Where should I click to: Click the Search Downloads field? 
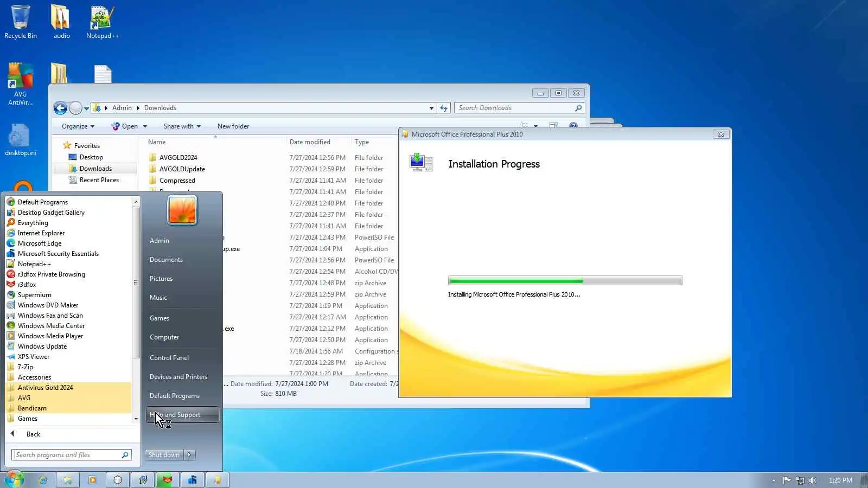pyautogui.click(x=519, y=108)
